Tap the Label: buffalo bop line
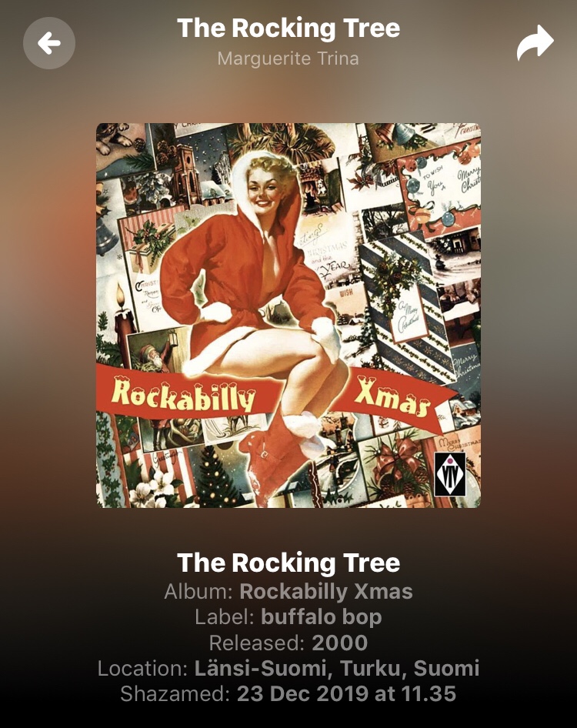This screenshot has height=728, width=577. click(x=288, y=616)
